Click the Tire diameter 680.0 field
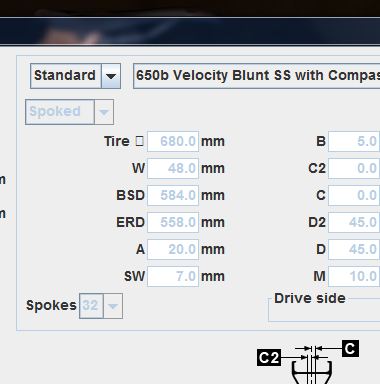The image size is (380, 384). [x=173, y=141]
